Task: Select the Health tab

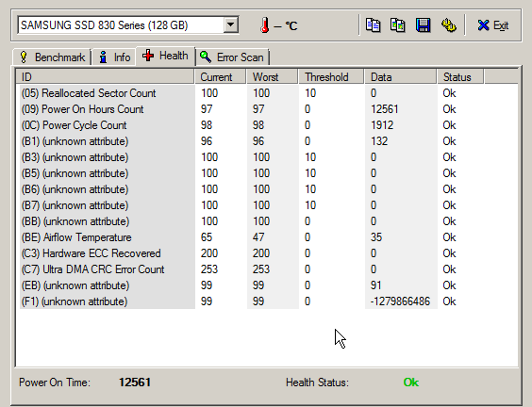Action: (165, 56)
